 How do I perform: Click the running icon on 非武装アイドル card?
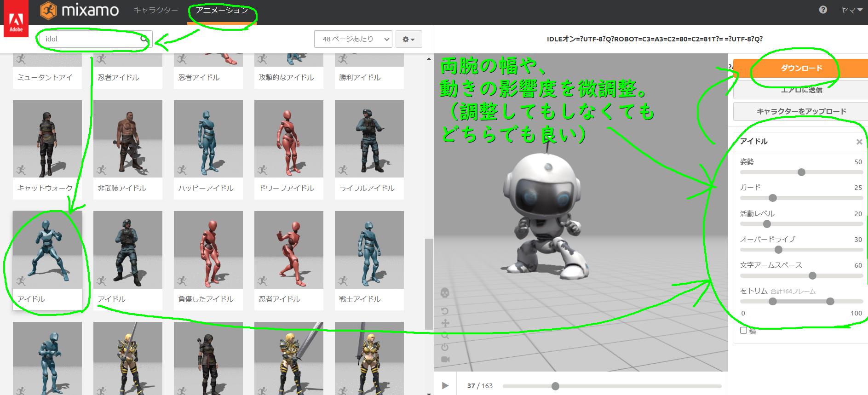(x=101, y=170)
